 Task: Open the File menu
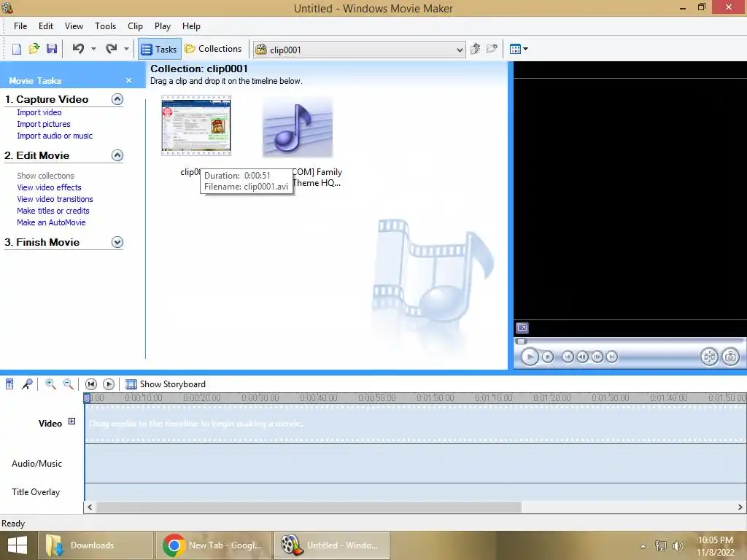click(x=20, y=26)
